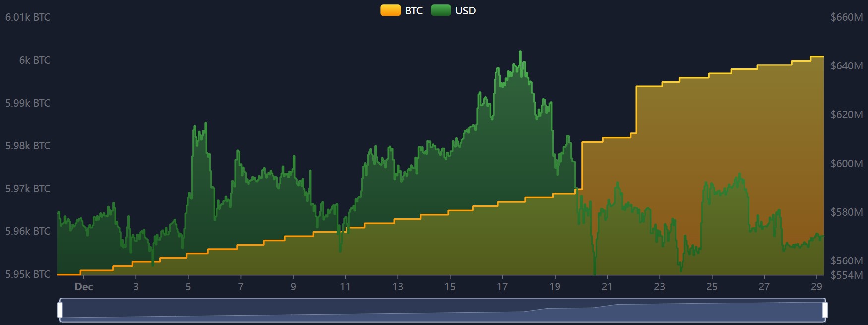868x325 pixels.
Task: Click the 'Dec' date label on x-axis
Action: pyautogui.click(x=84, y=287)
